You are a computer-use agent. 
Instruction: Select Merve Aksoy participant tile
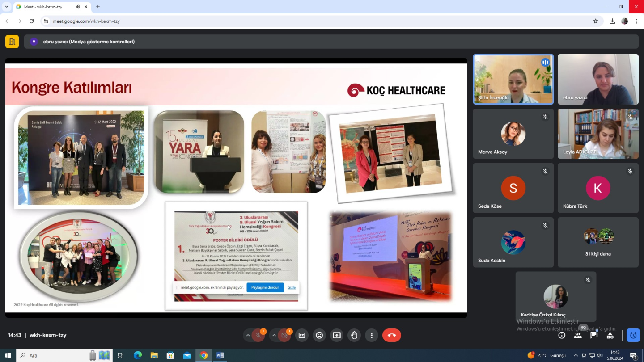513,134
